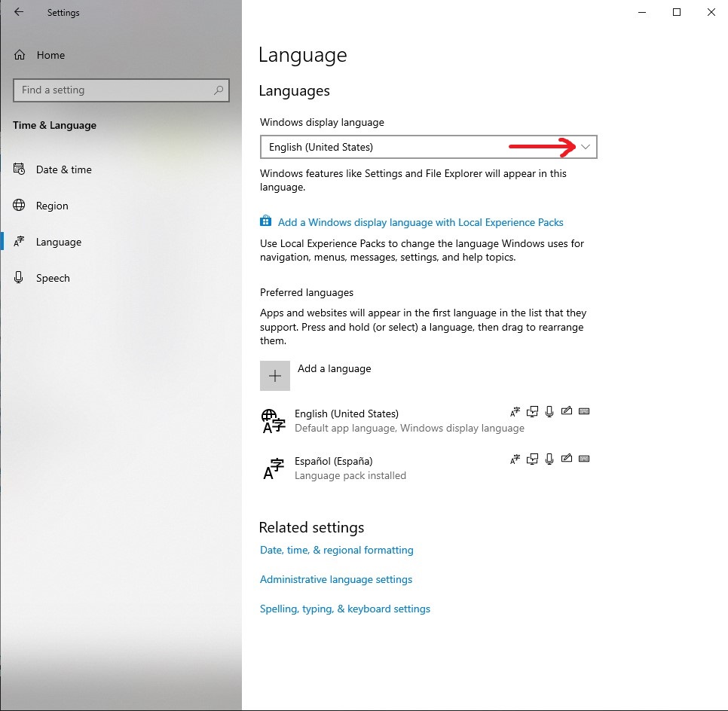
Task: Click Español row text-to-speech icon
Action: [x=532, y=459]
